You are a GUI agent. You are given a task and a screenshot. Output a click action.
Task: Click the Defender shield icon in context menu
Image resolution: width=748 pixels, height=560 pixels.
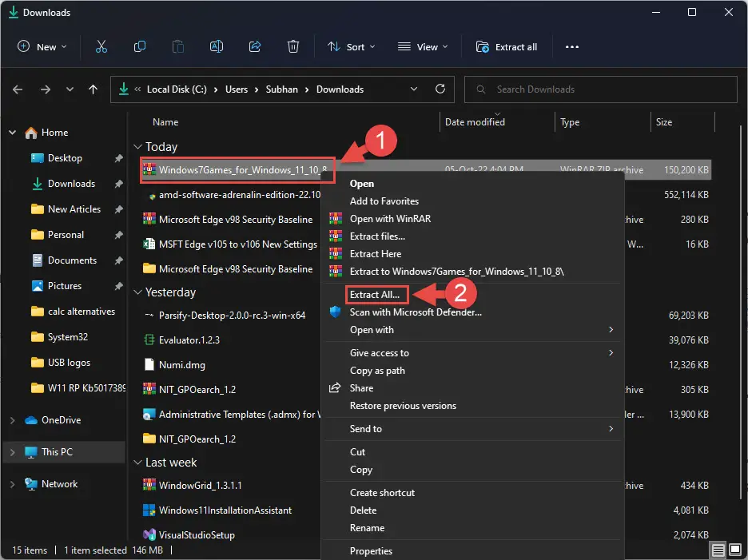(x=336, y=312)
